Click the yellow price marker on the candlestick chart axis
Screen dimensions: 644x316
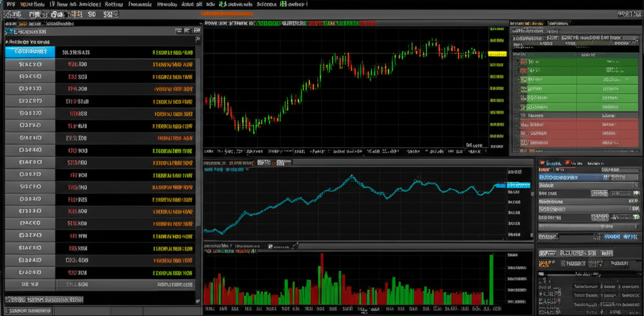[497, 55]
